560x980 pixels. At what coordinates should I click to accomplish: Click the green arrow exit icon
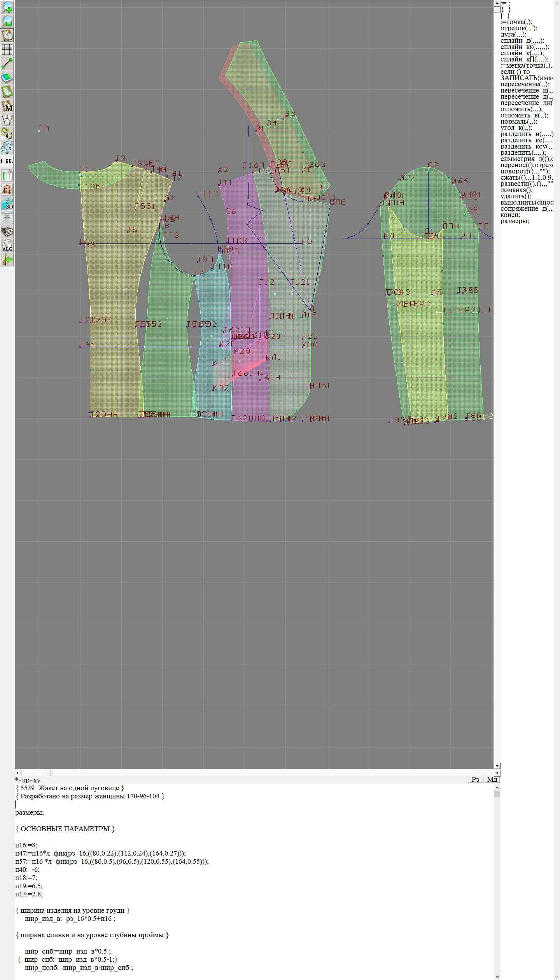pos(7,260)
